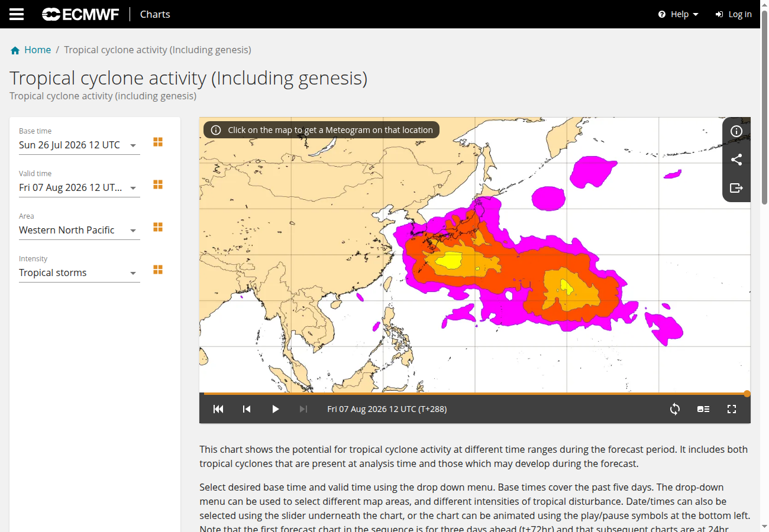This screenshot has width=769, height=532.
Task: Open the hamburger navigation menu
Action: [17, 14]
